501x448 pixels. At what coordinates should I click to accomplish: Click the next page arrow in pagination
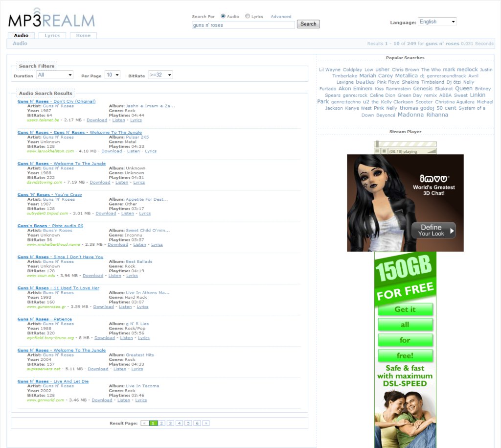pyautogui.click(x=206, y=424)
